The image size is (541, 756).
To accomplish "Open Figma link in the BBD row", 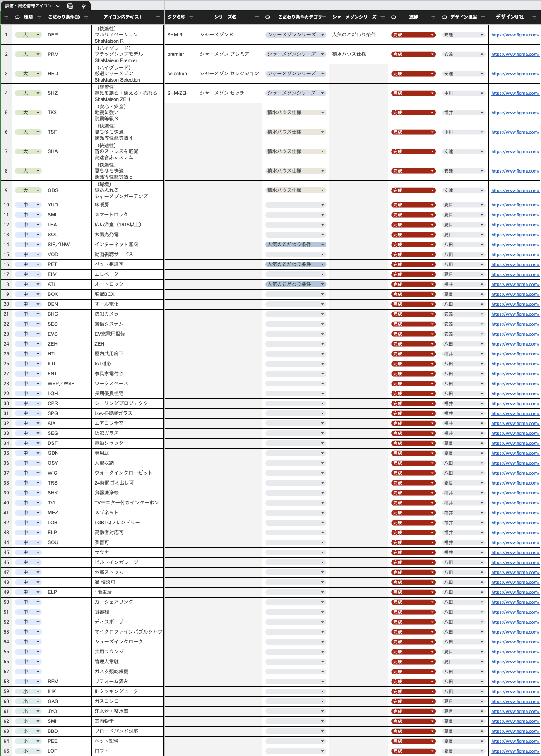I will [x=515, y=731].
